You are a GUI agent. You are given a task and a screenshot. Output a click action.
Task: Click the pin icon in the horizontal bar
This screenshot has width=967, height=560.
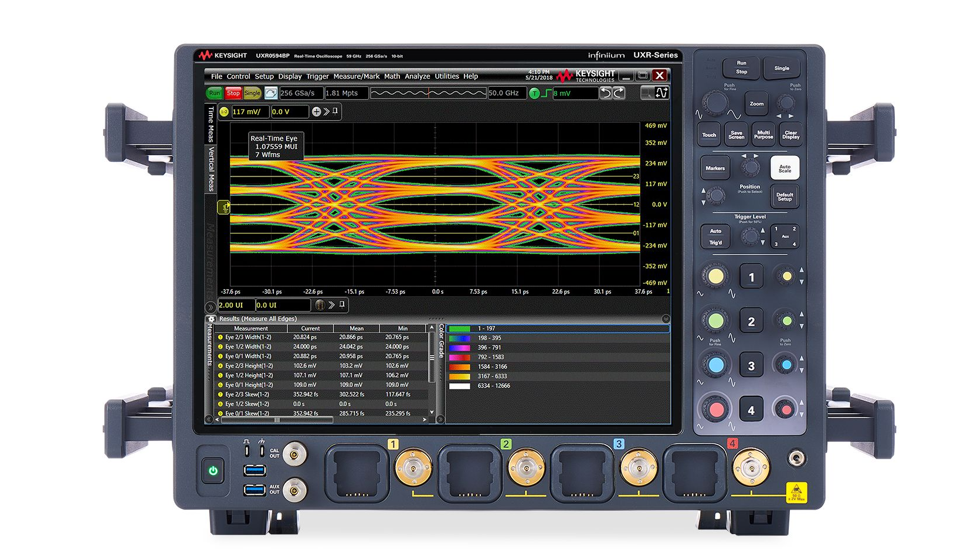pyautogui.click(x=342, y=304)
